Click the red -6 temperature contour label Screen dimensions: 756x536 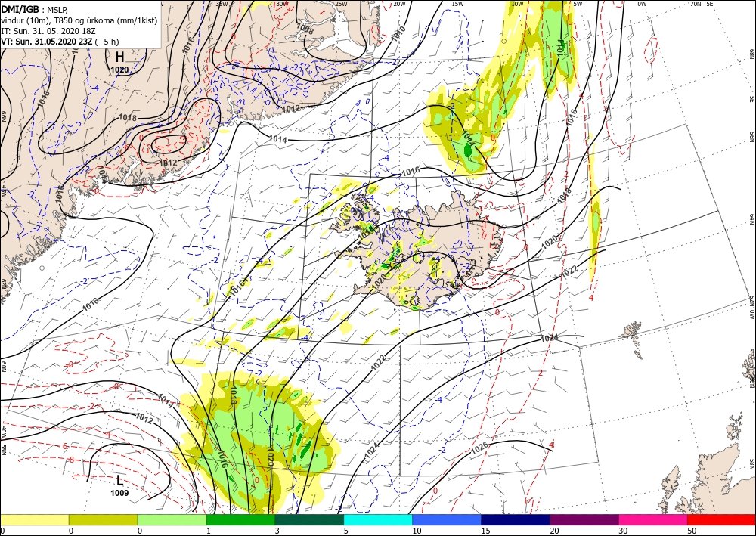pos(64,446)
